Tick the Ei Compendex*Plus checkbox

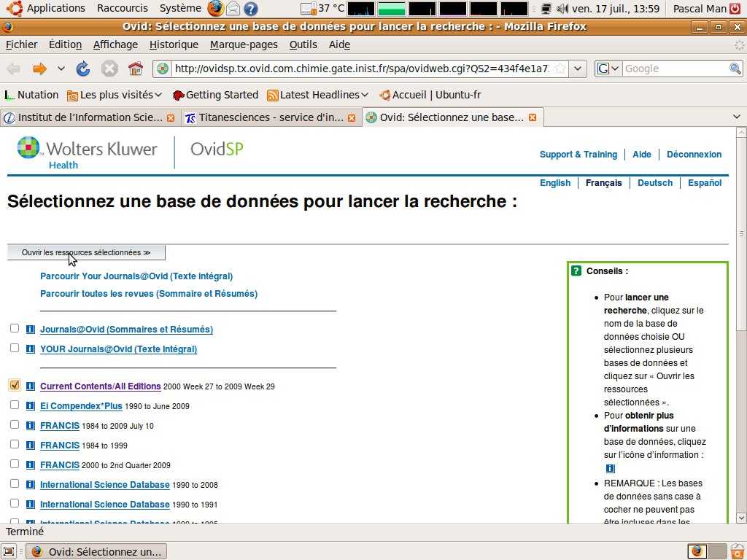tap(15, 405)
